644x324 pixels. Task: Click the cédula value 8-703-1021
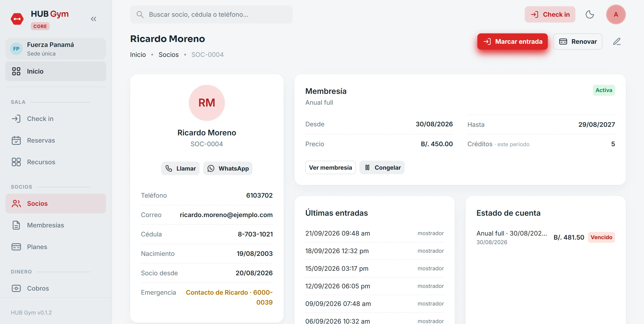[x=255, y=234]
